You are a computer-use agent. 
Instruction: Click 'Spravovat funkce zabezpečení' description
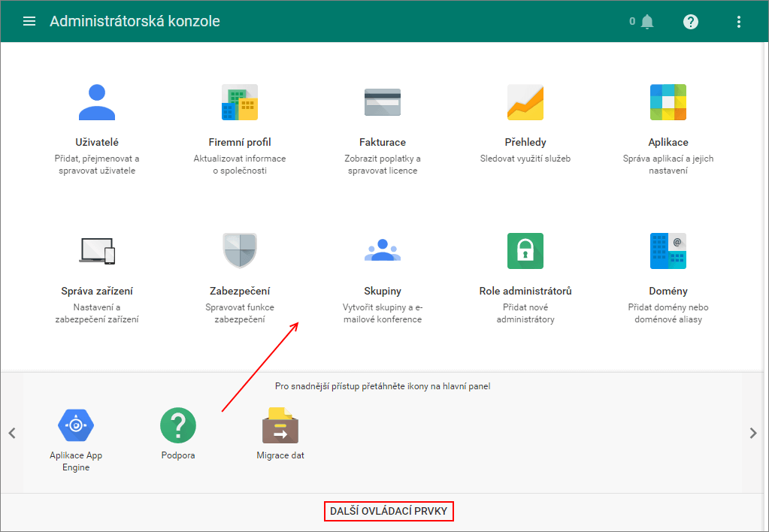click(x=240, y=313)
